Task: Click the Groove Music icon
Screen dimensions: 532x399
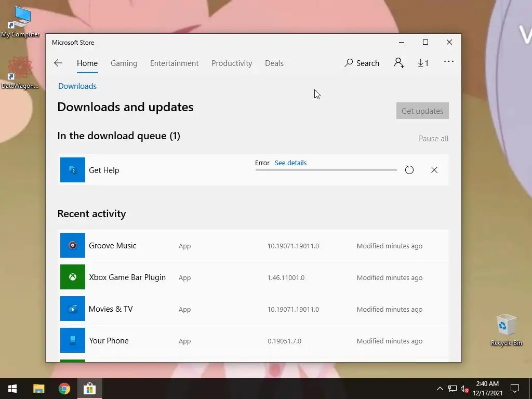Action: pos(73,245)
